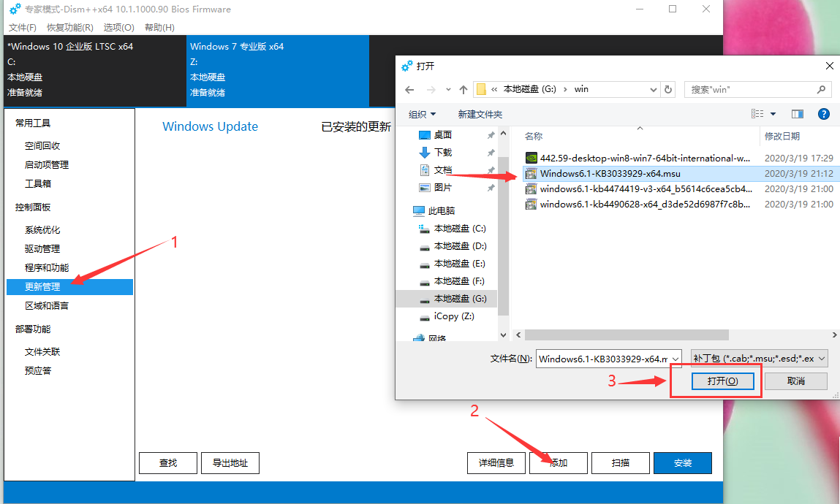Click the 打开(O) button

[722, 381]
